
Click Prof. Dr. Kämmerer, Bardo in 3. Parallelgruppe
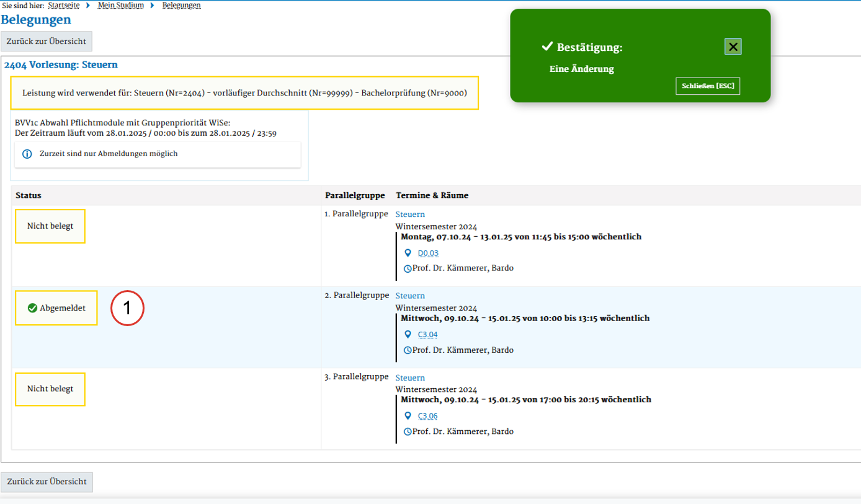(463, 432)
